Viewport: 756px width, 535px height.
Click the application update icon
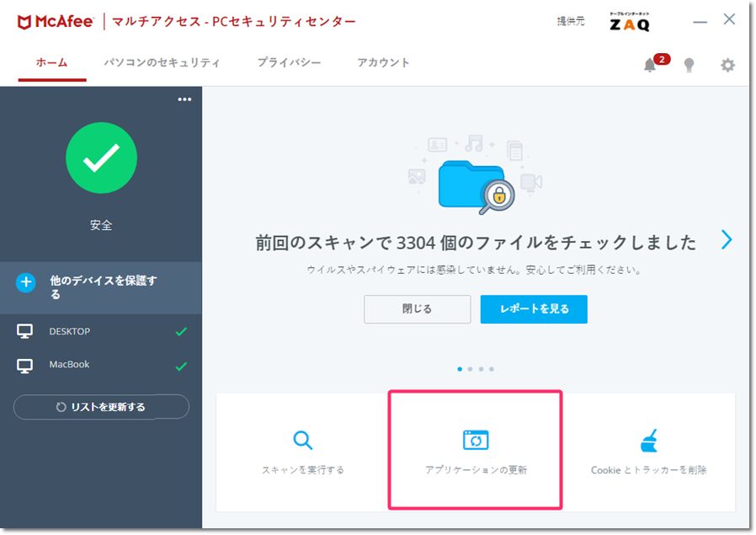476,440
